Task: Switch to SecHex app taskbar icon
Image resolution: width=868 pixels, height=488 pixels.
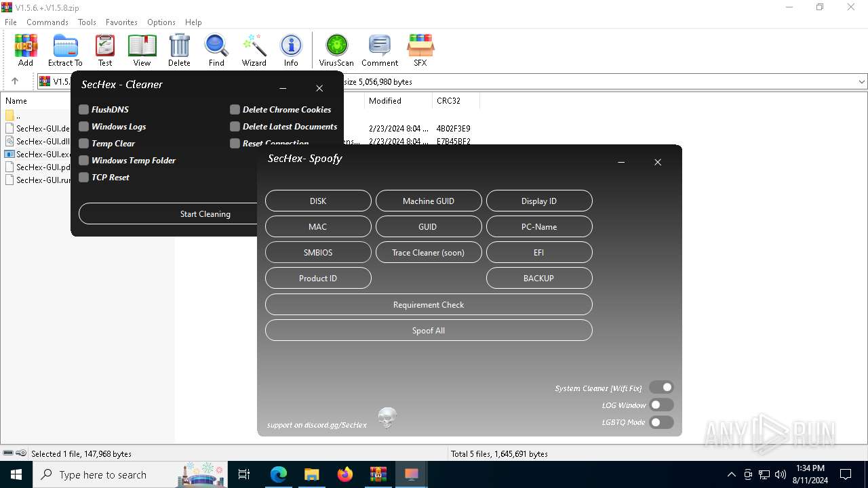Action: (x=411, y=474)
